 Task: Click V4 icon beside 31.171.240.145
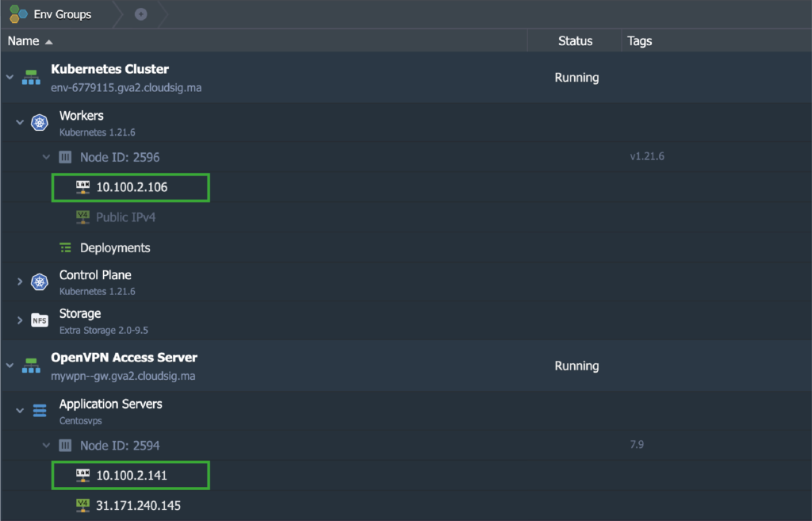pos(82,505)
